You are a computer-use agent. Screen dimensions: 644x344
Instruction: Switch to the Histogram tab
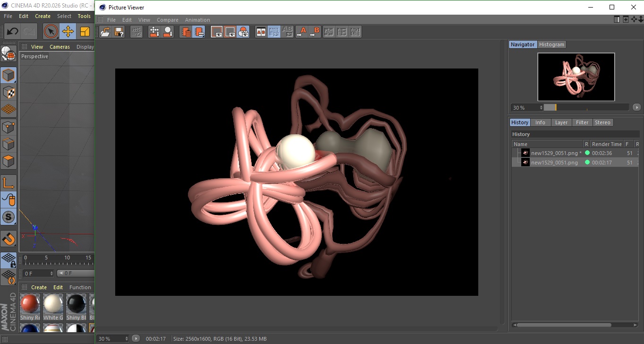click(x=551, y=44)
